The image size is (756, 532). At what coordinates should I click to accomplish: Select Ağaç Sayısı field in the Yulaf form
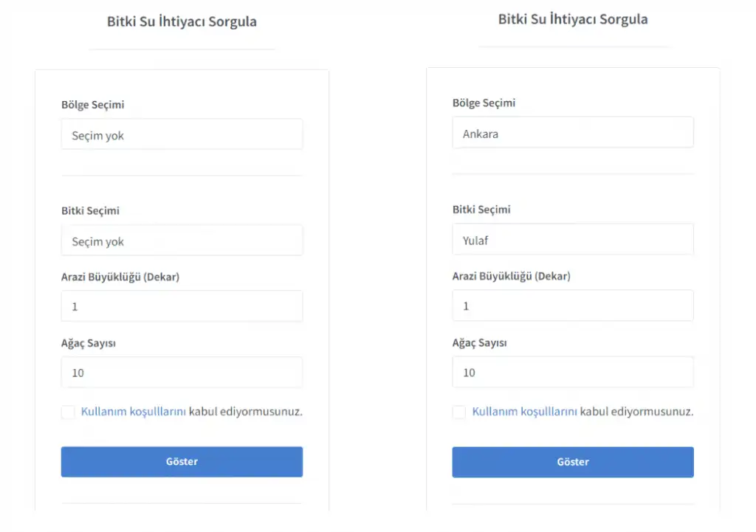pos(573,373)
